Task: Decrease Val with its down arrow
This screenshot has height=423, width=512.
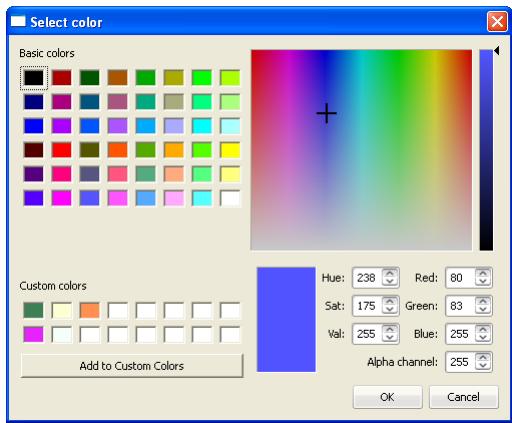Action: click(390, 338)
